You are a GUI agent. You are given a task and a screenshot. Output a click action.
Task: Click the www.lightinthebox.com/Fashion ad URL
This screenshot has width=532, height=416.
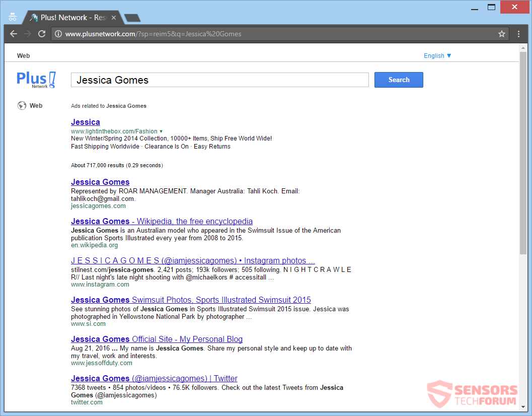[114, 131]
